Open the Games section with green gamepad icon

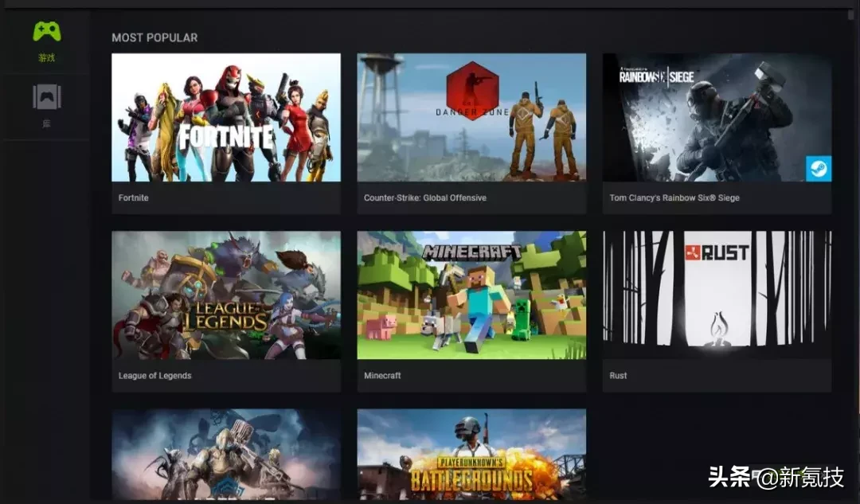pos(47,41)
